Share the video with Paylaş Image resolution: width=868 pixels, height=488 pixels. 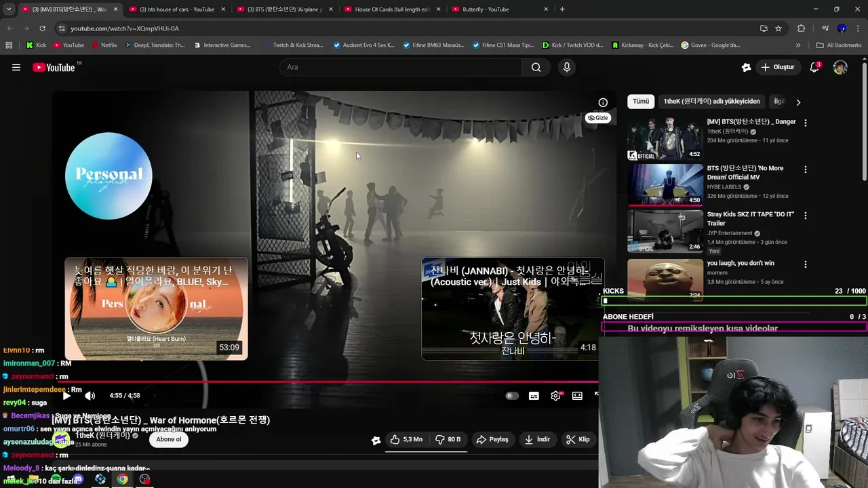tap(493, 439)
